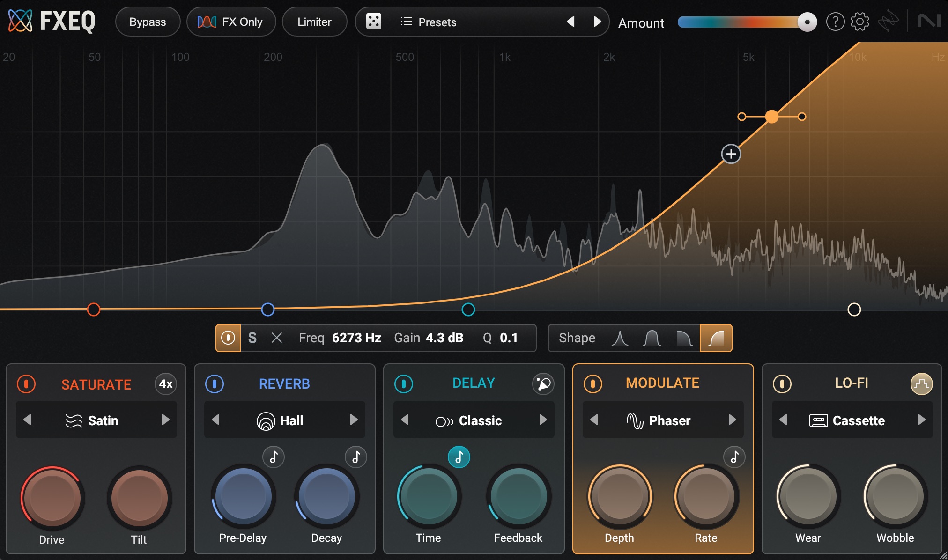948x560 pixels.
Task: Enable the FX Only mode
Action: tap(231, 22)
